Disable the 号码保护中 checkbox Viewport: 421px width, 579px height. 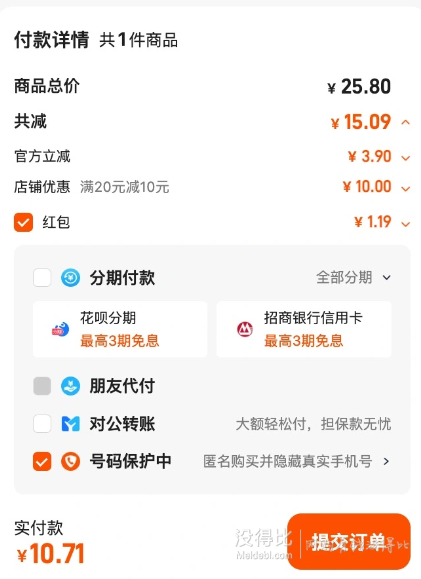42,461
